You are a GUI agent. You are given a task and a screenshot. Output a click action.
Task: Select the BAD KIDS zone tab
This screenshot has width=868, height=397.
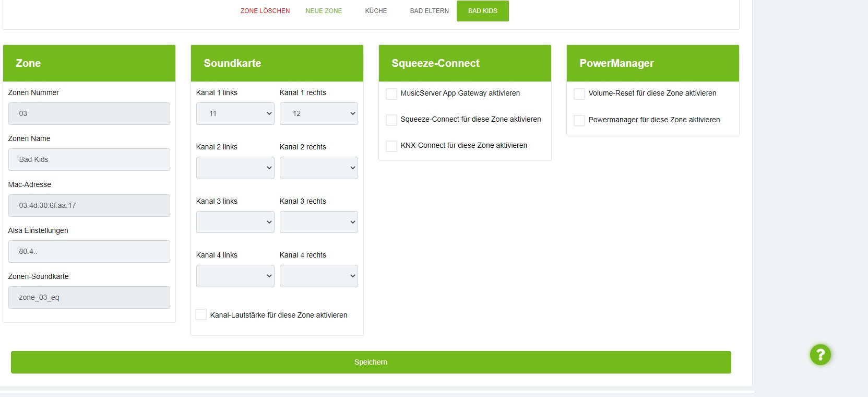coord(483,11)
